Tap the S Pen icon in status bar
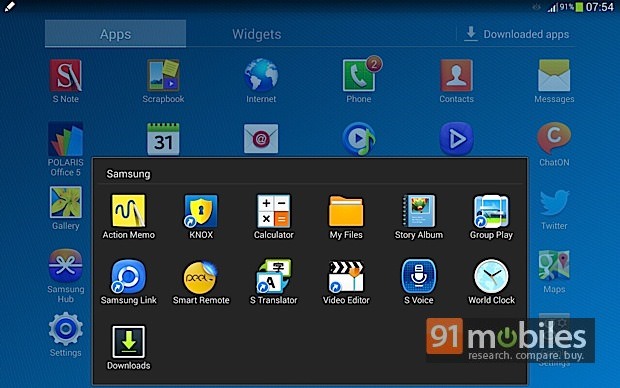This screenshot has height=388, width=620. tap(9, 7)
